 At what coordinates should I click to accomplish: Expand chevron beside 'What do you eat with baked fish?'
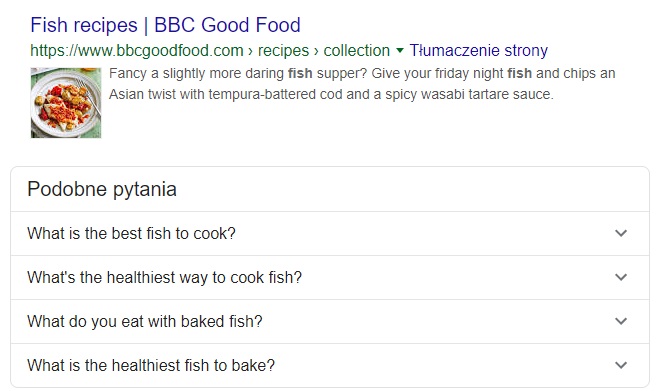click(x=621, y=321)
